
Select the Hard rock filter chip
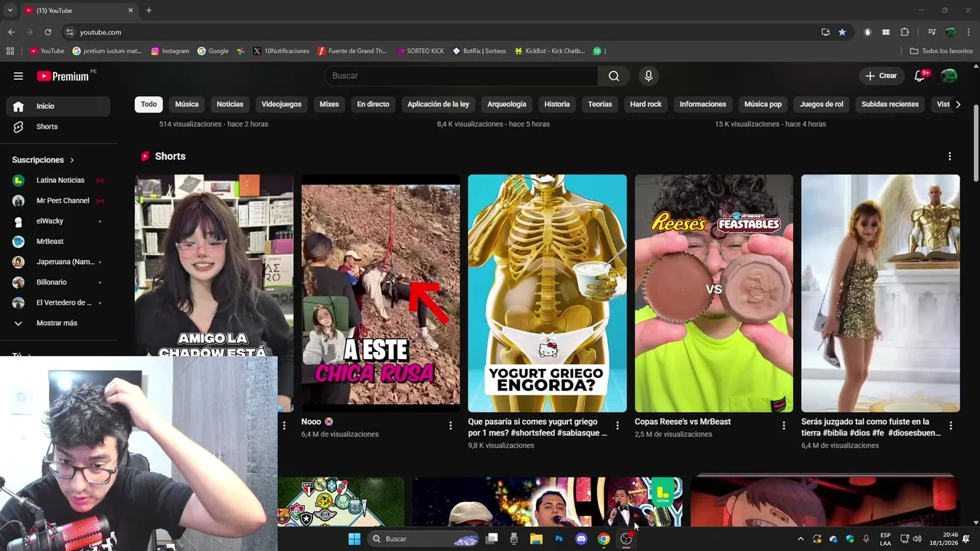tap(645, 104)
